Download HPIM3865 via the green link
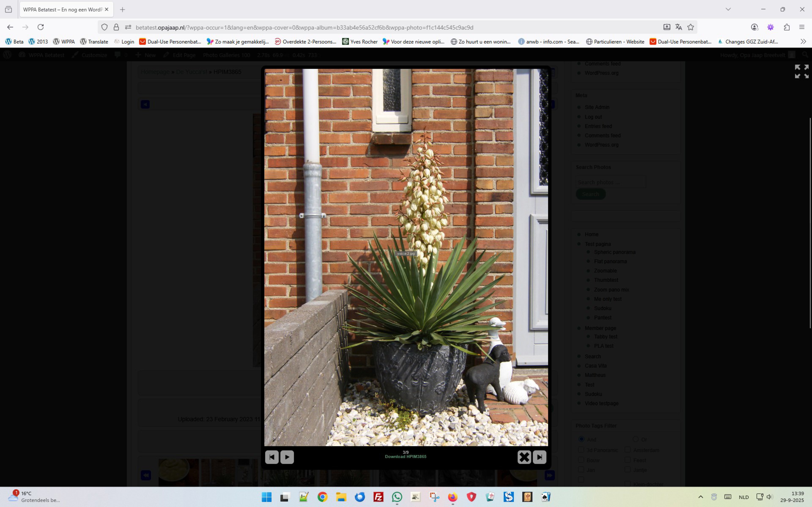This screenshot has height=507, width=812. 406,456
